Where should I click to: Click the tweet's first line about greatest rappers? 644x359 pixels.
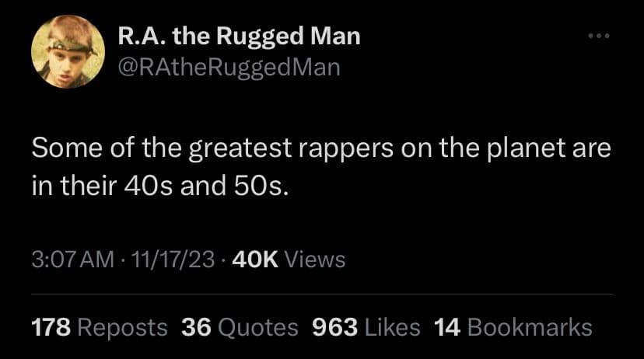pos(321,148)
